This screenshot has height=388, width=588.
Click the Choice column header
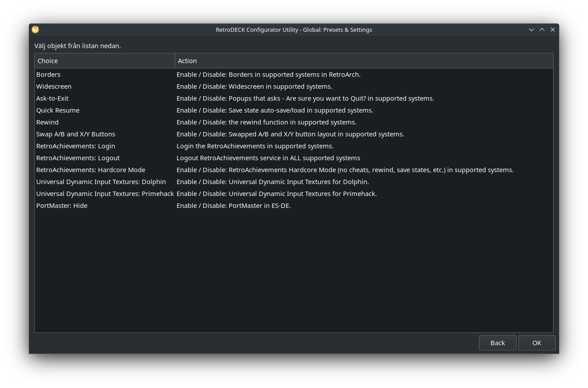(x=105, y=61)
